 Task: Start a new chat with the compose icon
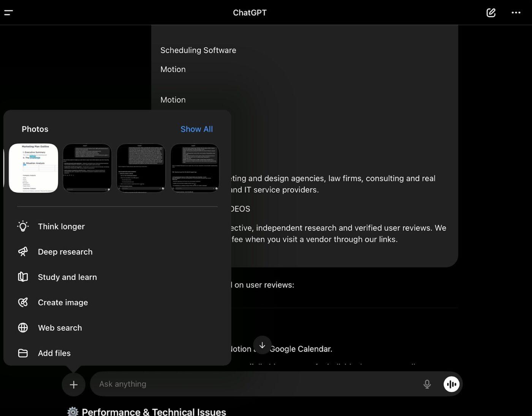491,13
